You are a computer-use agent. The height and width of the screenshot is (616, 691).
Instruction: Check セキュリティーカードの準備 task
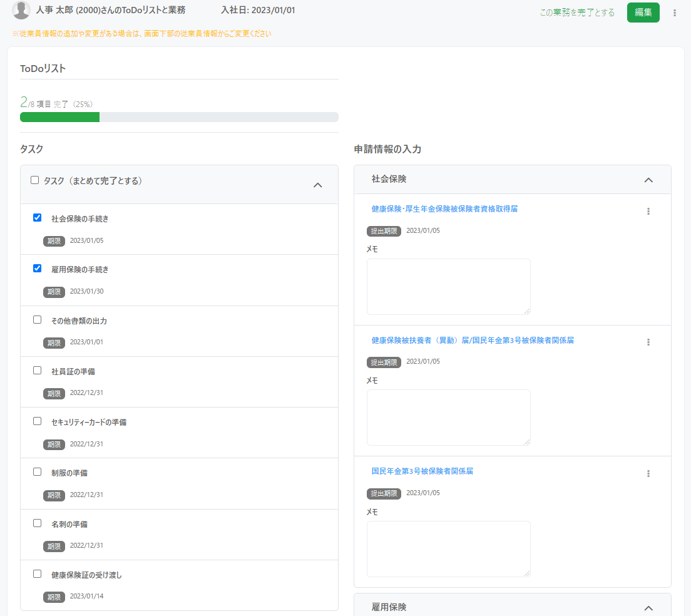point(38,421)
